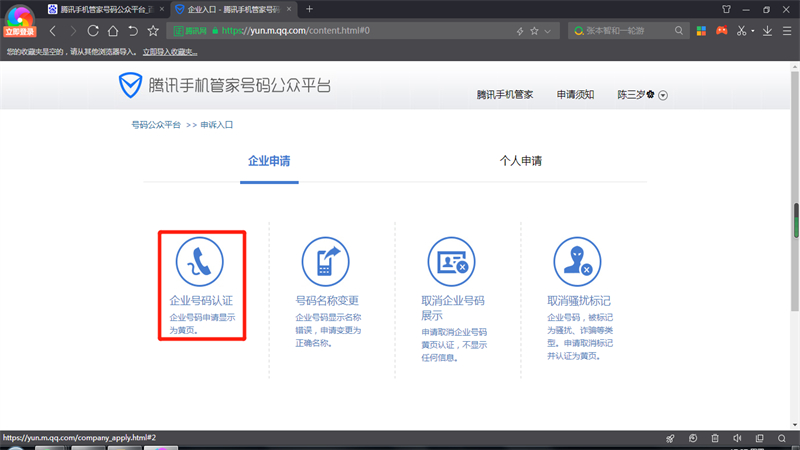Open the browser hamburger menu
The width and height of the screenshot is (800, 450).
787,31
